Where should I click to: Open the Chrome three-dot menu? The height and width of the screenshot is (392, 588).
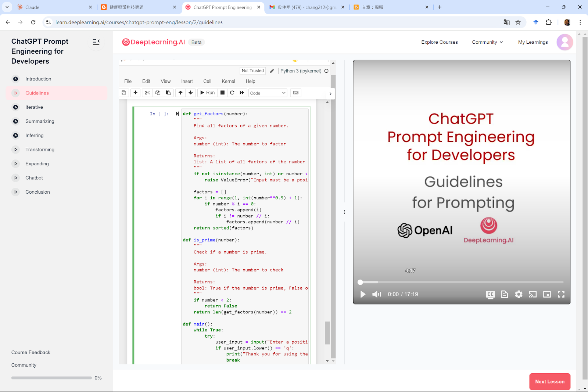tap(580, 22)
